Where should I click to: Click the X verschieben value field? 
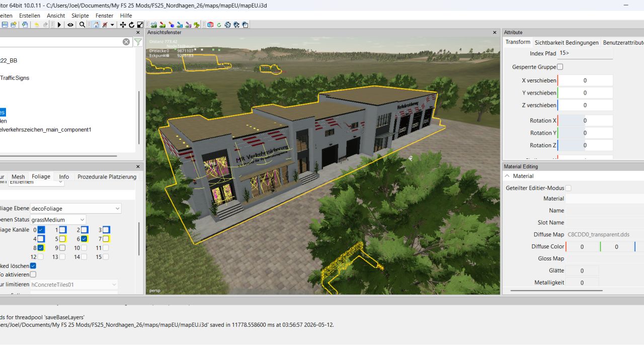[585, 80]
